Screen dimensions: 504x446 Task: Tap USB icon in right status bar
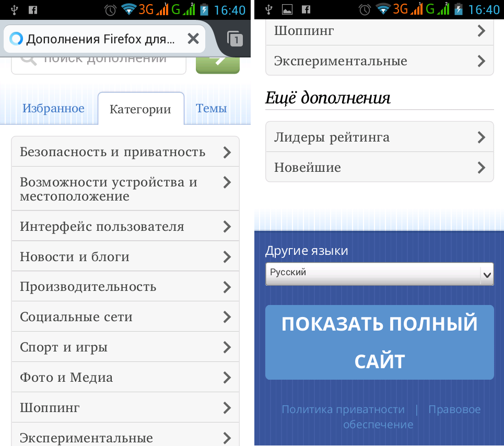pyautogui.click(x=269, y=10)
